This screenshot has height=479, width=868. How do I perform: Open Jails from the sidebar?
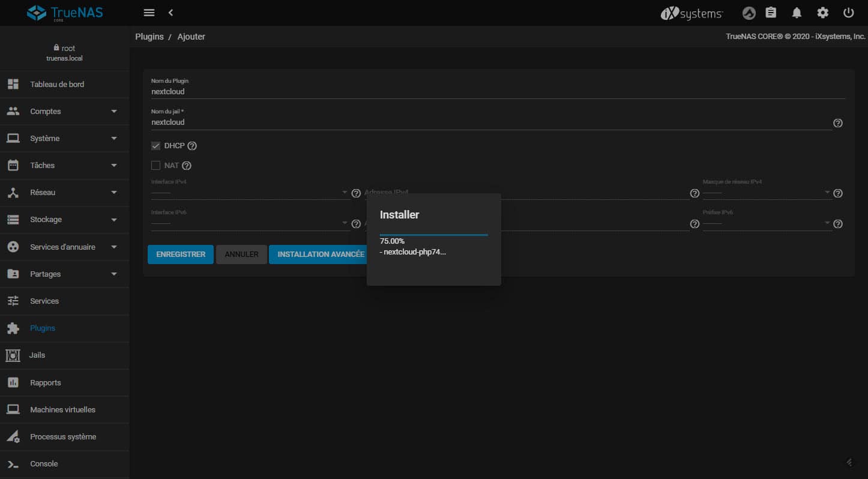coord(65,355)
